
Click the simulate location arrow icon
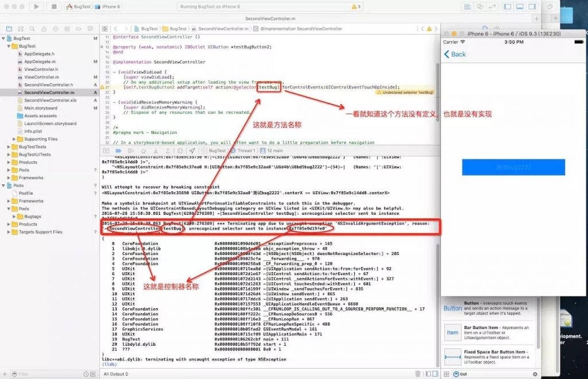[192, 150]
